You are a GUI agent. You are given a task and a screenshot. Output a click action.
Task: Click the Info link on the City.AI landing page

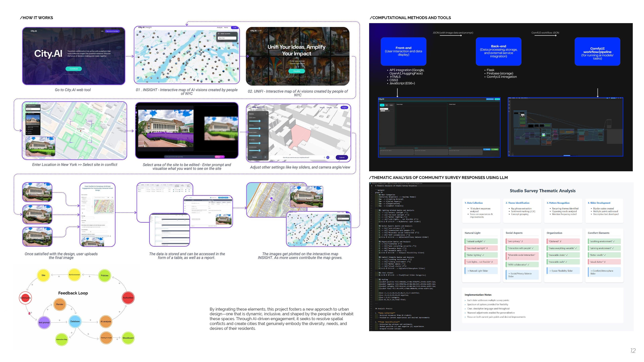click(x=102, y=31)
